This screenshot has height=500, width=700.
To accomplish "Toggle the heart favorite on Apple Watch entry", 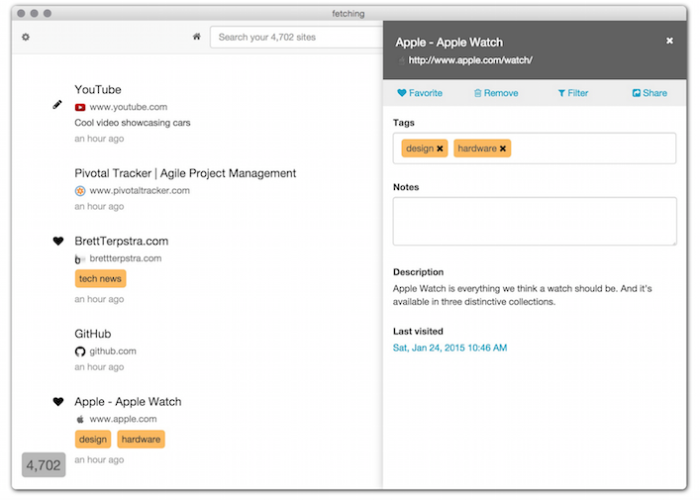I will click(58, 402).
